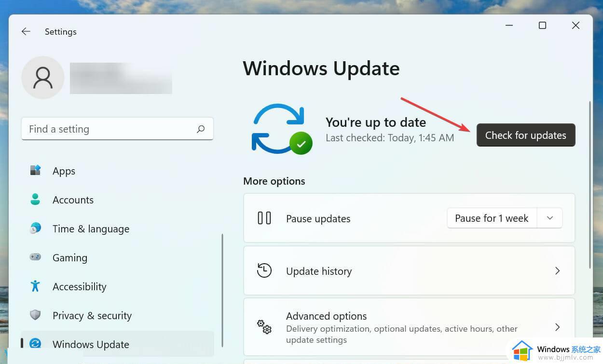603x364 pixels.
Task: Click the search magnifier icon
Action: (x=201, y=129)
